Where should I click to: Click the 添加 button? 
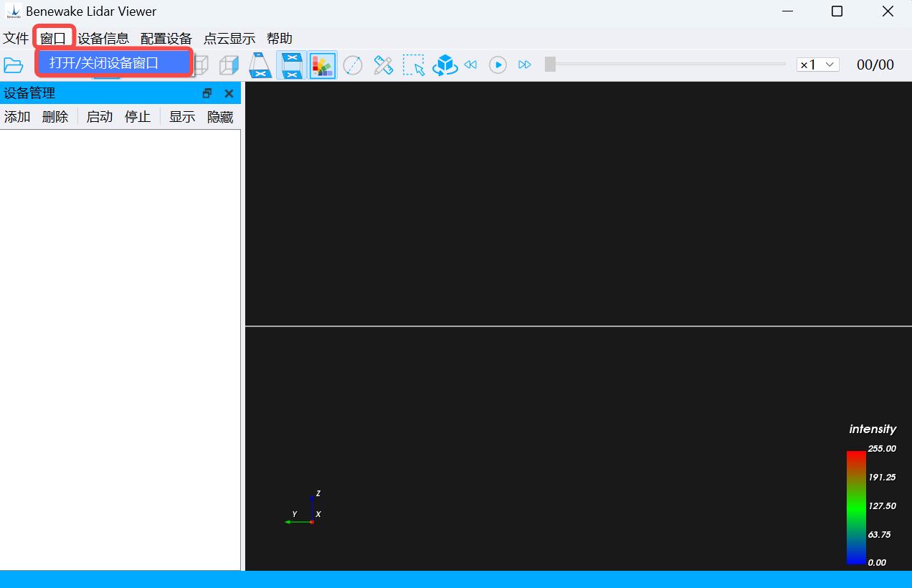point(17,117)
